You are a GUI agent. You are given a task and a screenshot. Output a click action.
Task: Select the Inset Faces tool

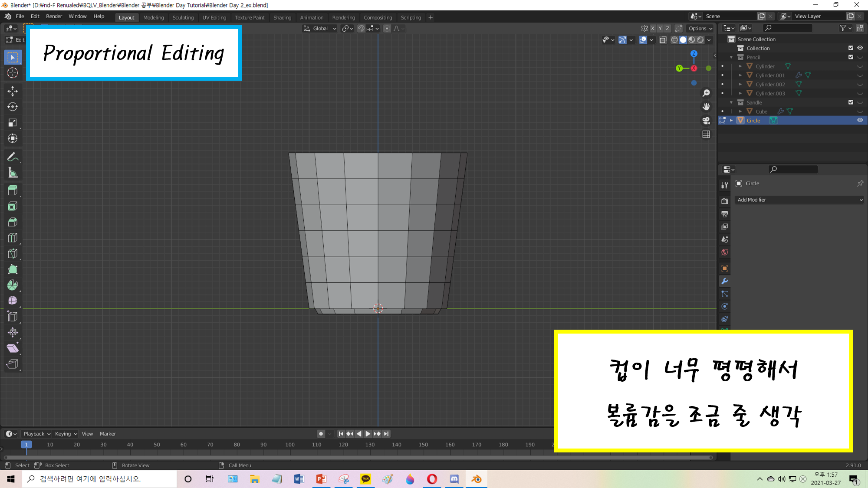click(x=13, y=206)
